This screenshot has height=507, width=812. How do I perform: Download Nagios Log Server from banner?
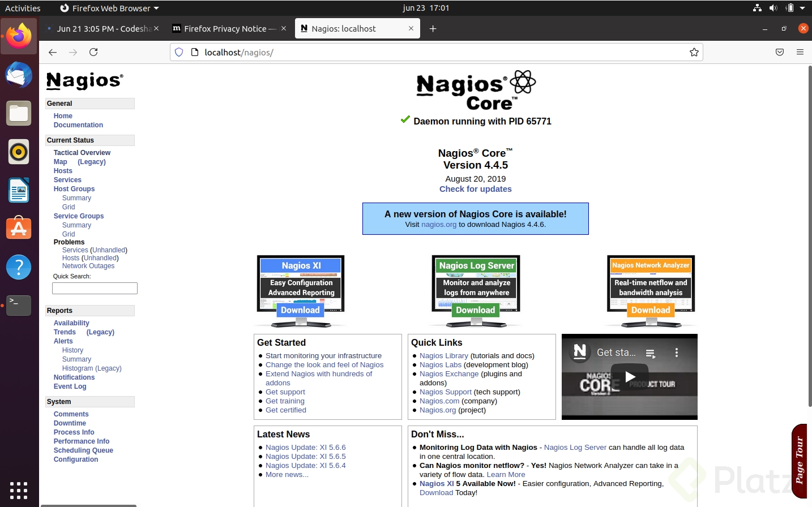point(476,310)
